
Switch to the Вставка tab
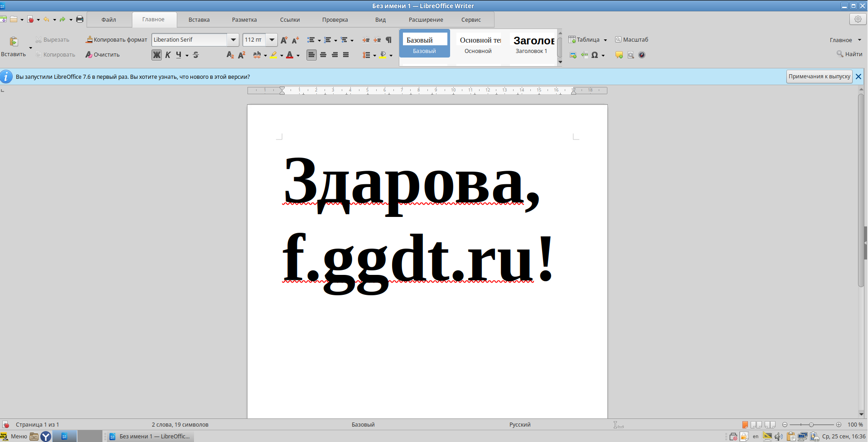[x=199, y=19]
